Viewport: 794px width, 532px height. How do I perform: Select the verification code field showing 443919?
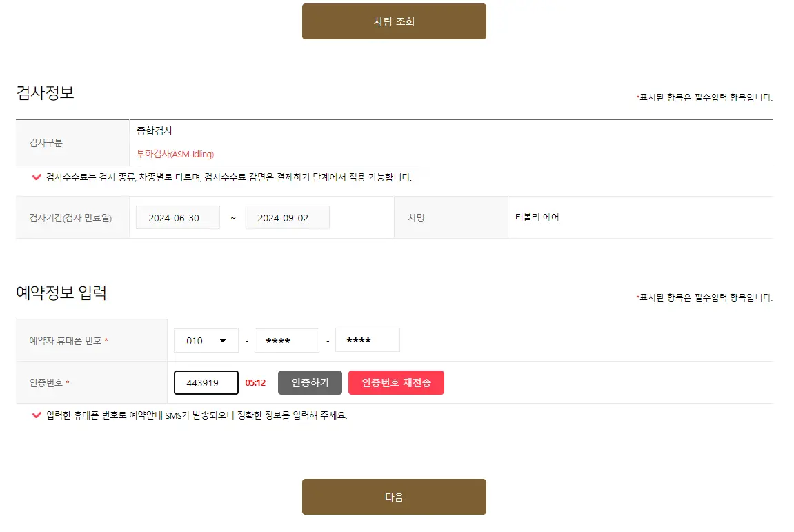click(206, 382)
